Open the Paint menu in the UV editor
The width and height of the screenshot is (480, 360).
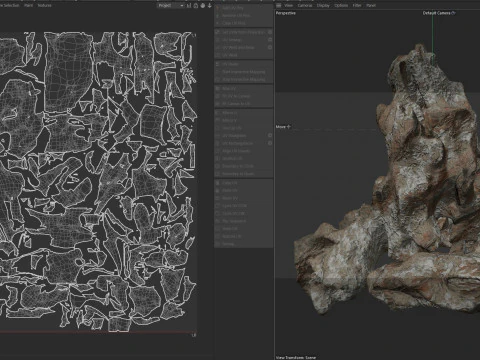point(28,5)
